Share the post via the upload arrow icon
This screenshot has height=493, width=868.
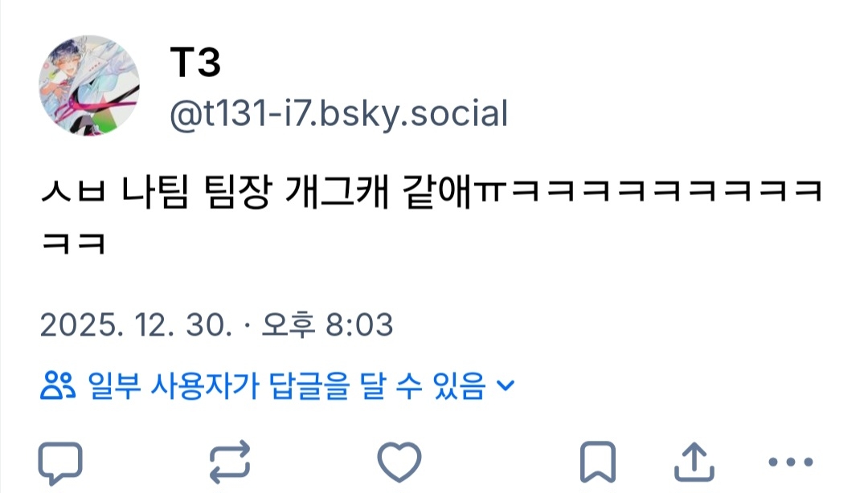pos(694,462)
